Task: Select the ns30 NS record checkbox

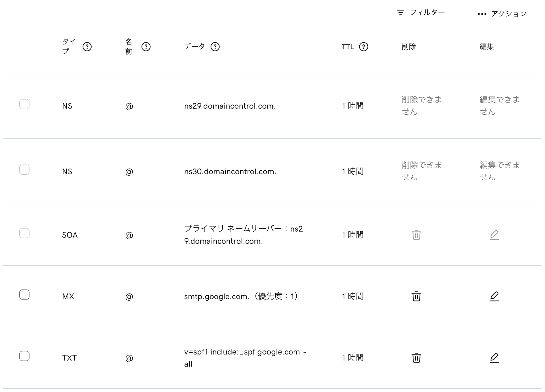Action: [24, 170]
